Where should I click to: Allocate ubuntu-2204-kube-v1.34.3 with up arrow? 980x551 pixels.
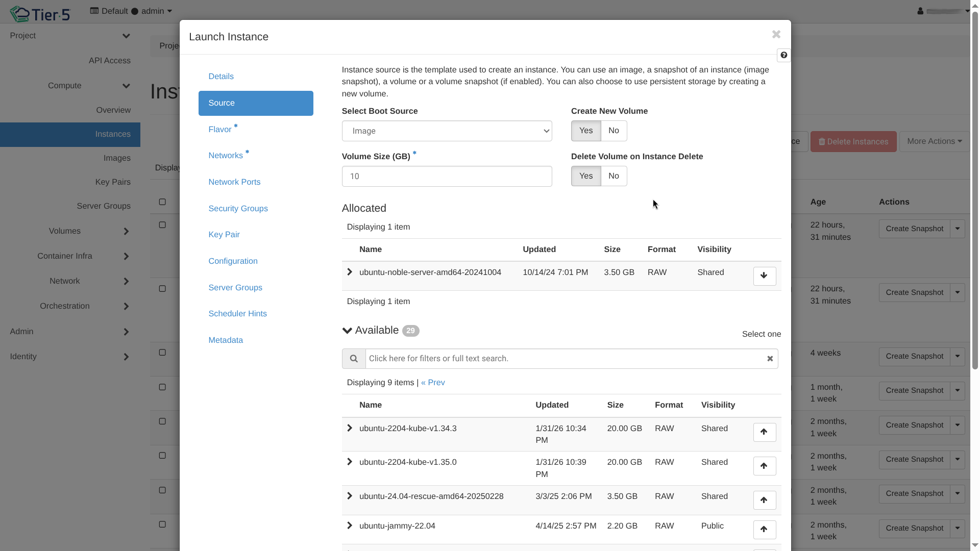click(764, 432)
